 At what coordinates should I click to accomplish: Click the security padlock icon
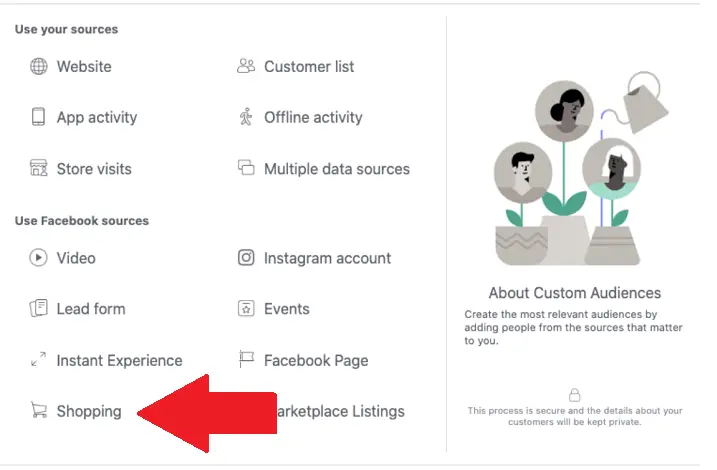point(574,396)
